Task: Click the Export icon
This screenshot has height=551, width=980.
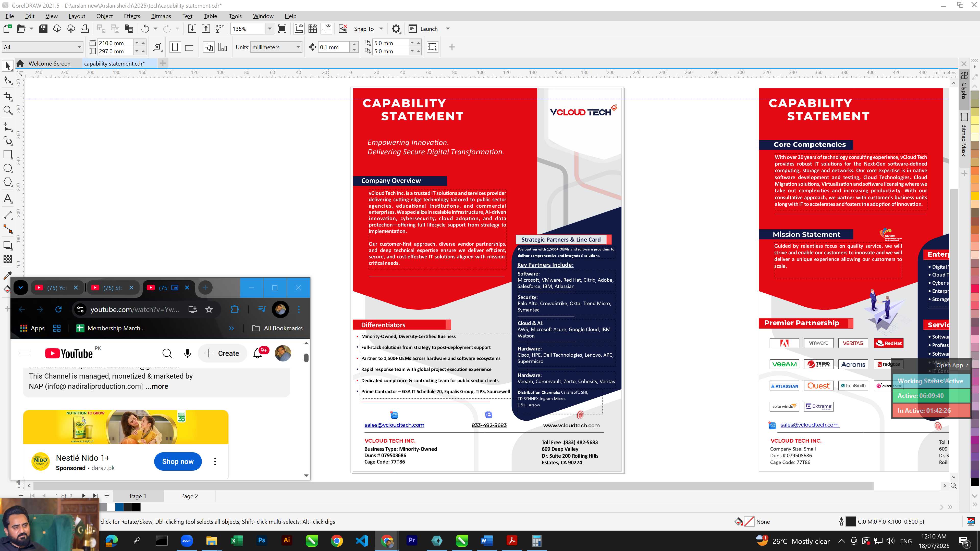Action: 206,29
